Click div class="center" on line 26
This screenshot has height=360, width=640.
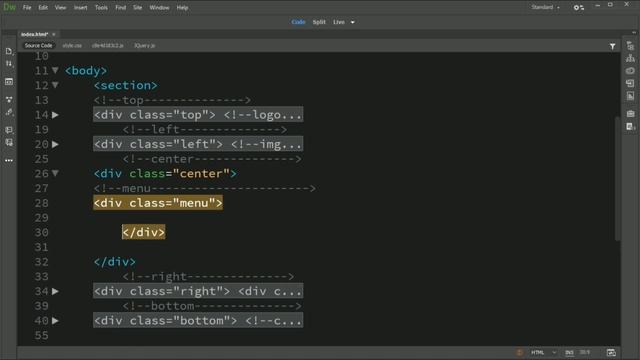click(165, 173)
